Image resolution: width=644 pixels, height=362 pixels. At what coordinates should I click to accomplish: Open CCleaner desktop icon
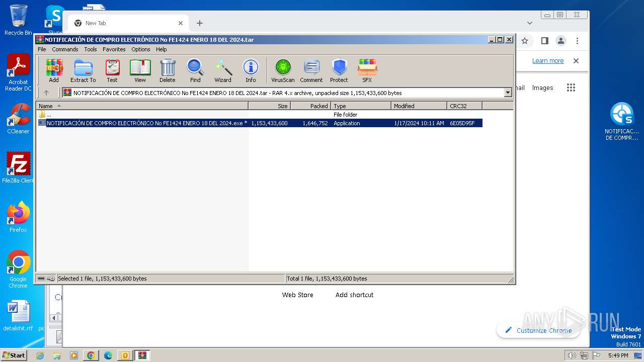pos(18,119)
